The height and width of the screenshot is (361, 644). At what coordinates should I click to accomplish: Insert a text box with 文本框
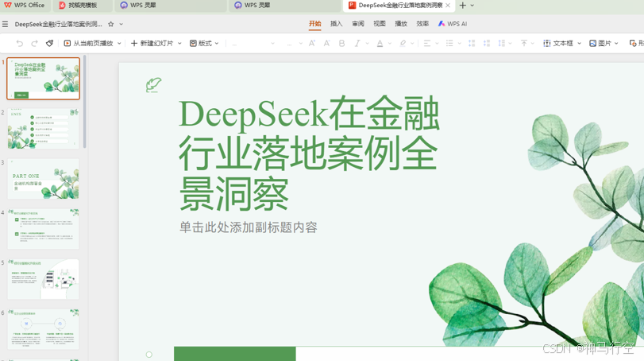pyautogui.click(x=557, y=43)
